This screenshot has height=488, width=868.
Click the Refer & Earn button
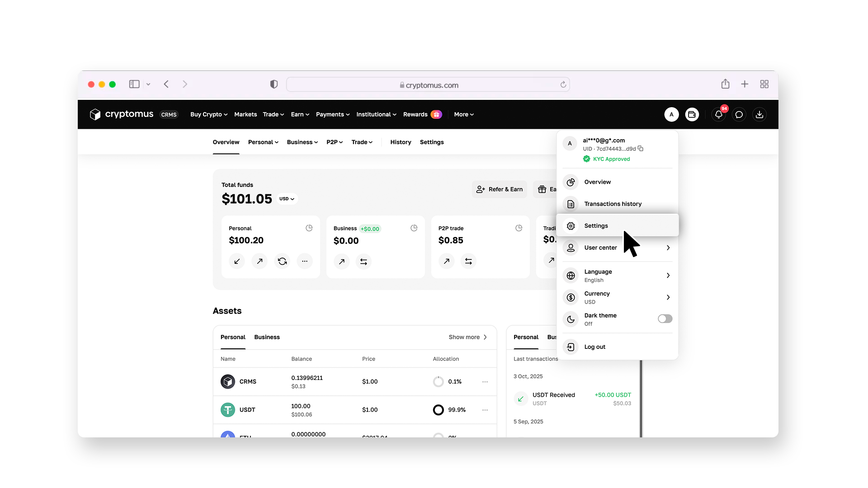coord(500,189)
